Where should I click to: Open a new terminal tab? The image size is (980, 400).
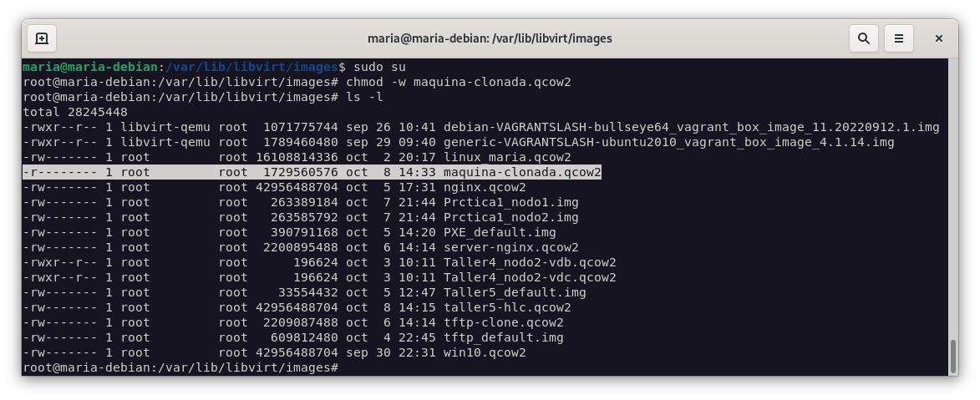(x=42, y=38)
